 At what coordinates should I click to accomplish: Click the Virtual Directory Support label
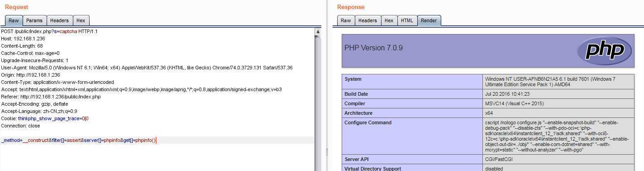372,168
